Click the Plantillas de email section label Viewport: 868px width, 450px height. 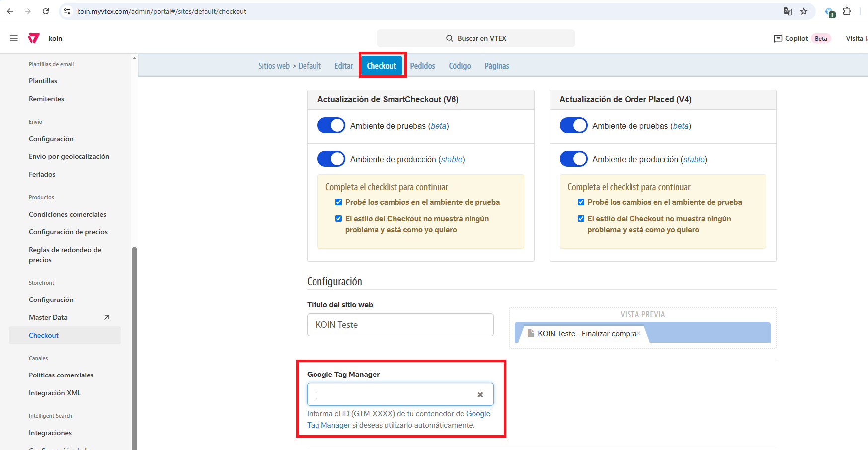click(51, 64)
